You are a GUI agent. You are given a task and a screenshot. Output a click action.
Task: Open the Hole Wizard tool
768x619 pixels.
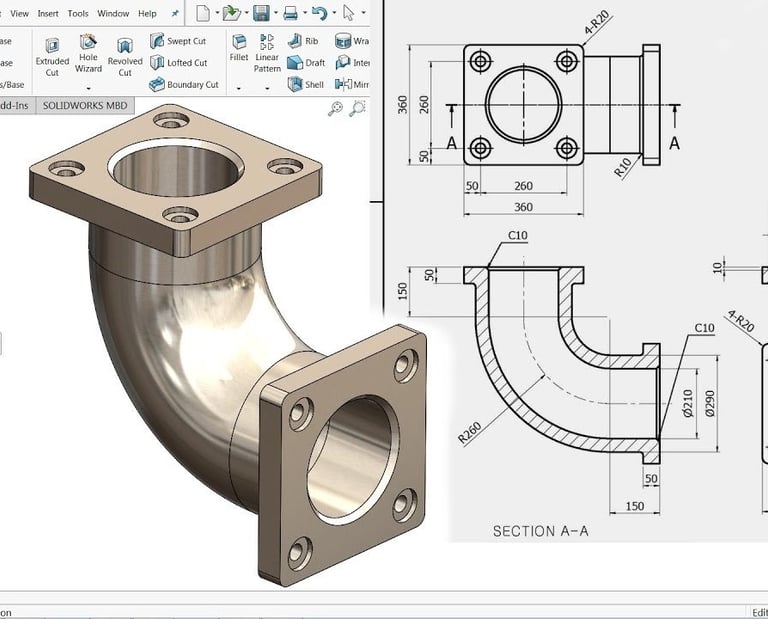point(88,53)
